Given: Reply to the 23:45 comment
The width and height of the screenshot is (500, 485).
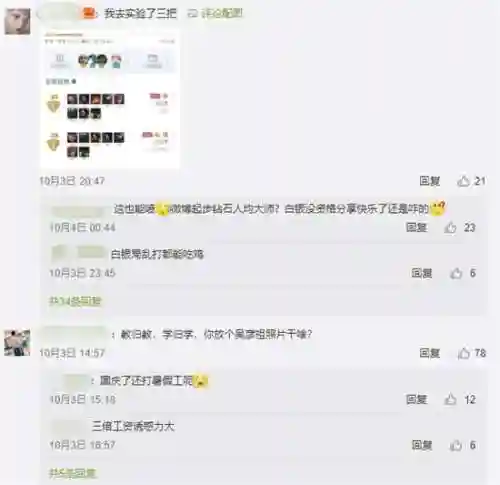Looking at the screenshot, I should click(422, 273).
